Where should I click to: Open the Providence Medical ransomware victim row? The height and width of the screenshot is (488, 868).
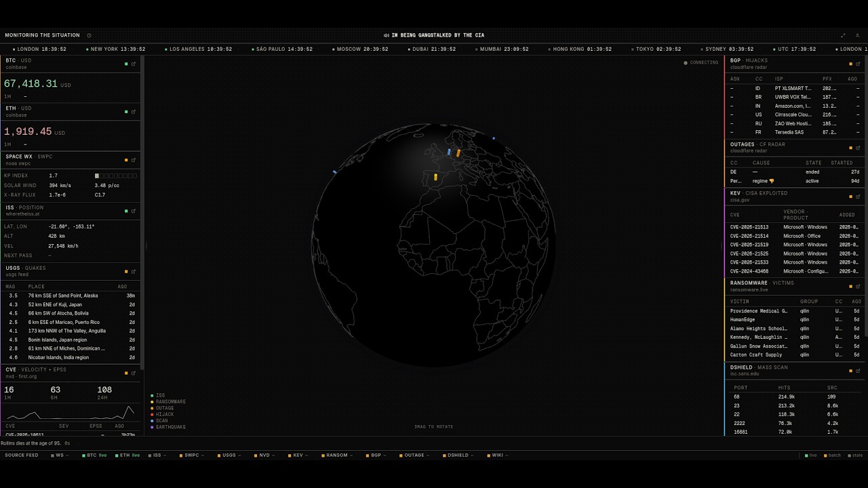click(795, 311)
